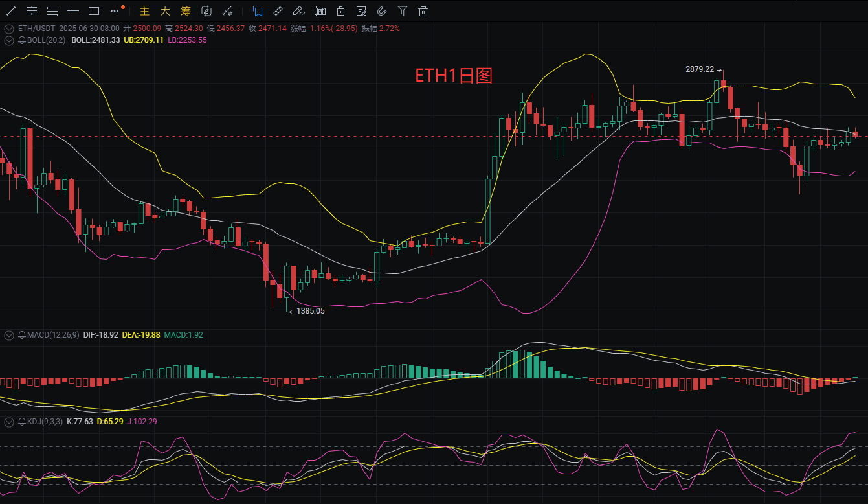Open the candlestick chart style icon
The height and width of the screenshot is (504, 868).
(320, 11)
